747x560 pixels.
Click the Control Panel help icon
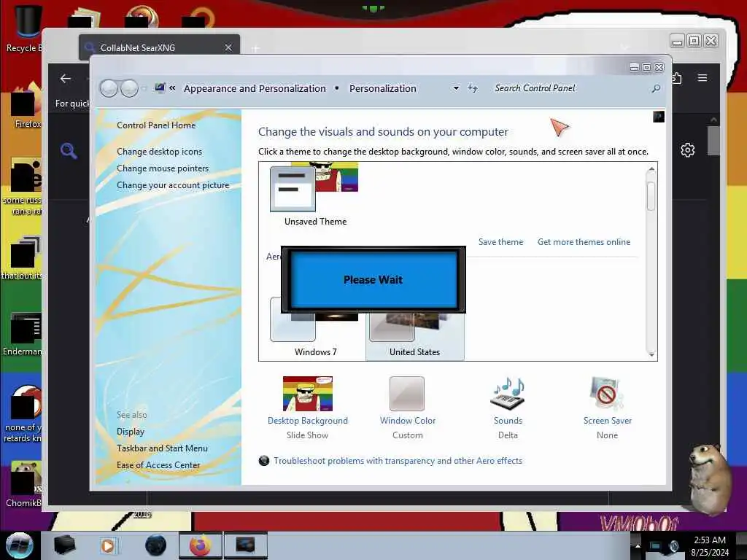coord(659,117)
